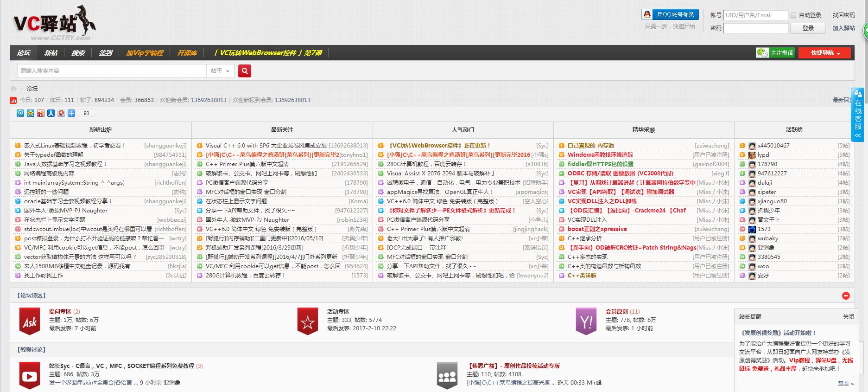Share to QQ Zone star icon
The image size is (868, 392).
click(x=31, y=113)
